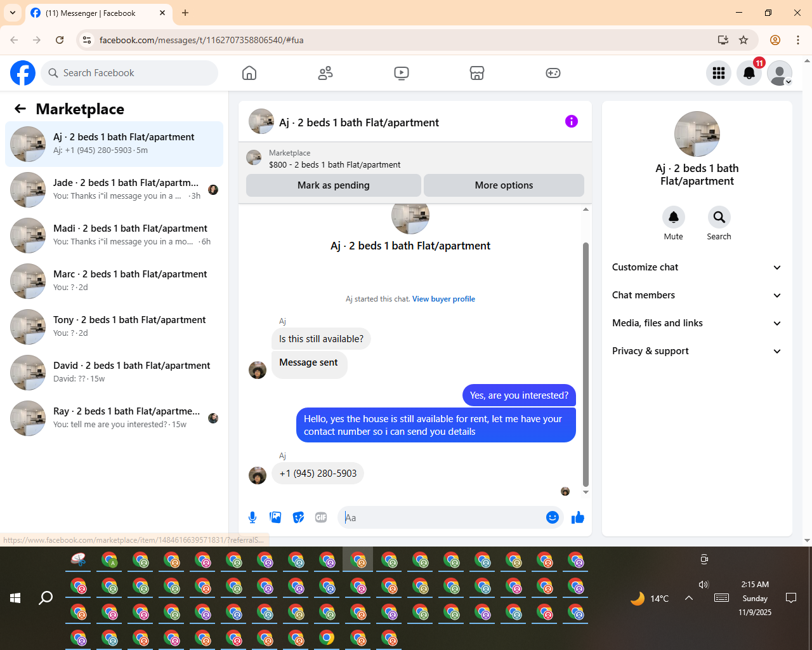Mute this conversation via bell icon
Image resolution: width=812 pixels, height=650 pixels.
tap(674, 217)
